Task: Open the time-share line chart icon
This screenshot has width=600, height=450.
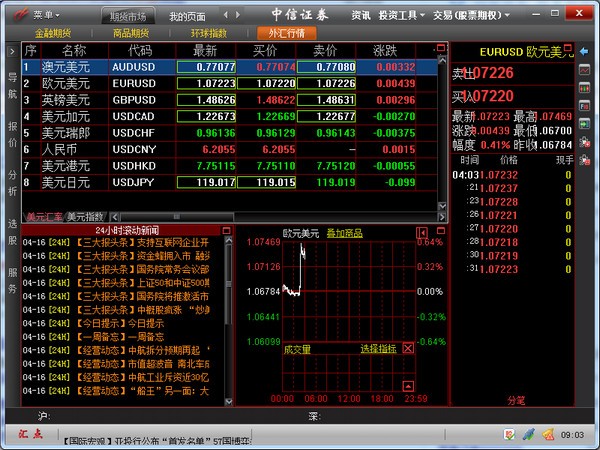Action: click(x=584, y=70)
